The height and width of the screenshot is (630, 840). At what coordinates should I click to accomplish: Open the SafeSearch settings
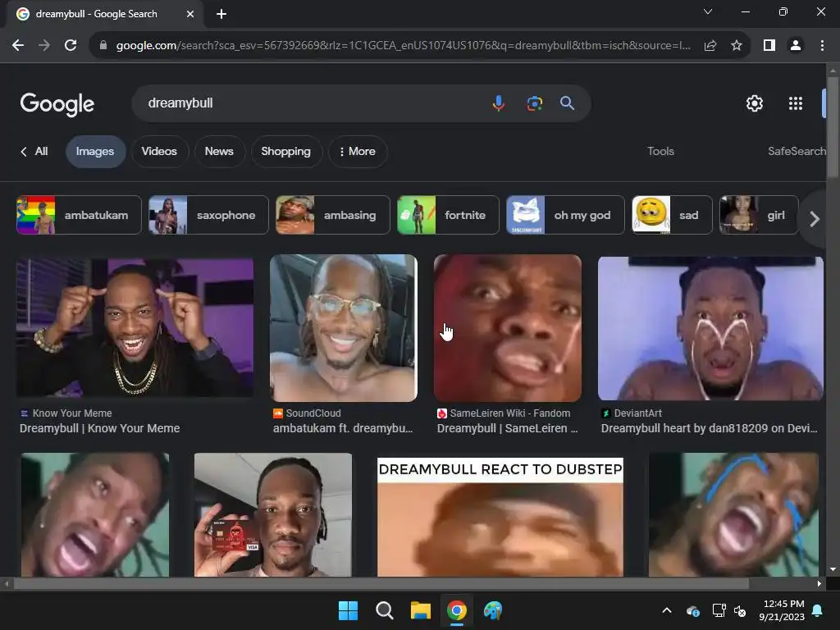(x=797, y=152)
